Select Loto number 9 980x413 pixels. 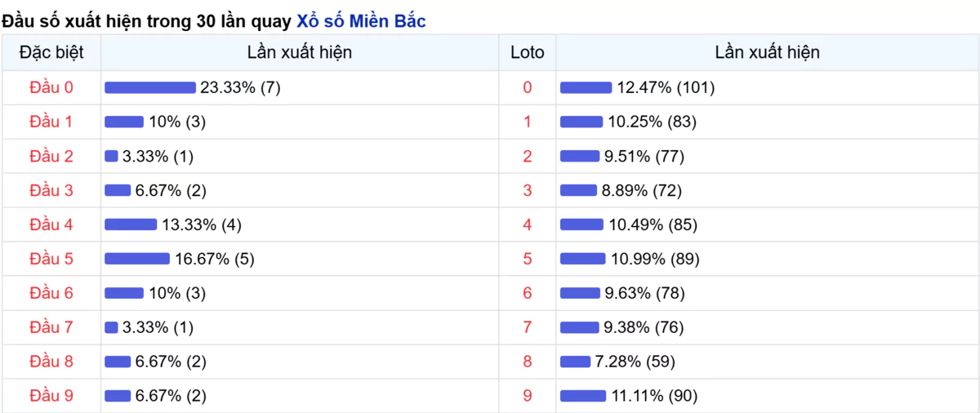528,396
